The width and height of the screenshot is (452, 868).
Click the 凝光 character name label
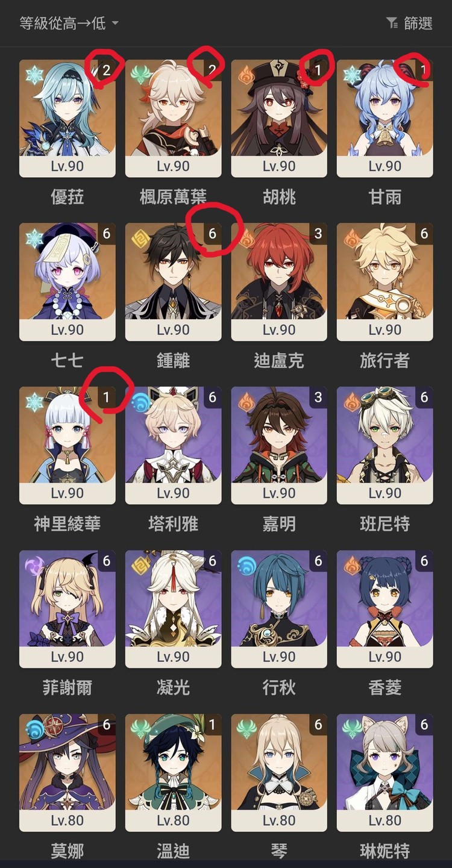click(x=173, y=687)
